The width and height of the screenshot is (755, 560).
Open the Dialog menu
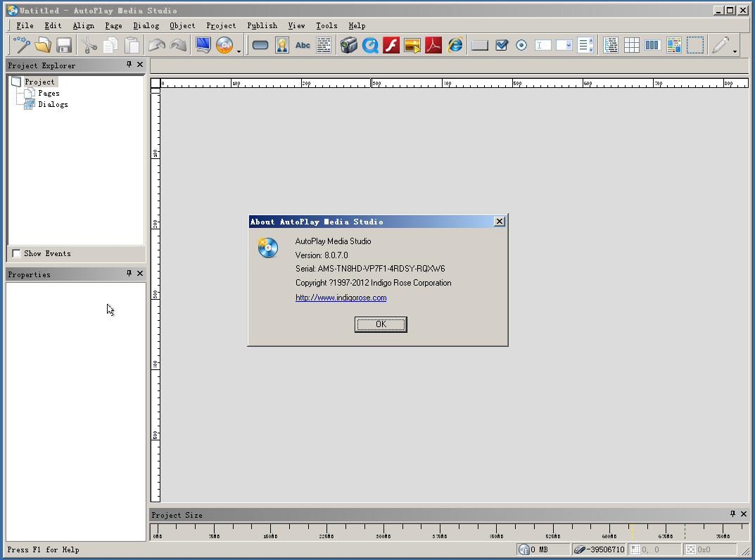coord(146,25)
